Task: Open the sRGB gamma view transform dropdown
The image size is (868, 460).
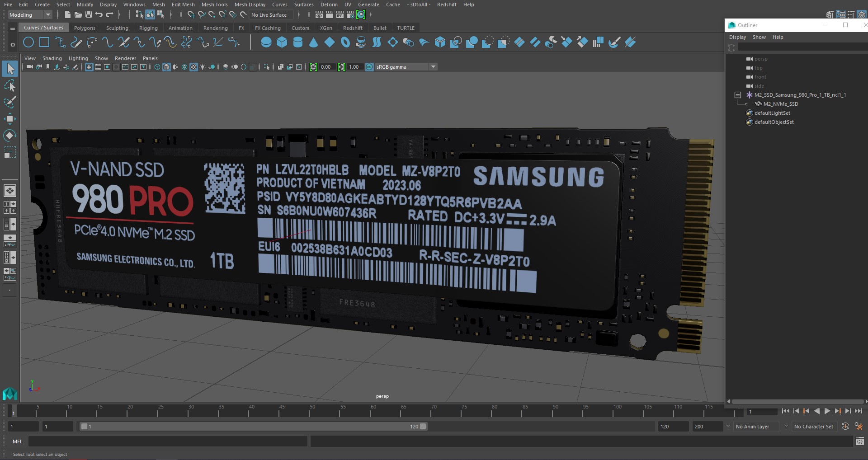Action: 406,67
